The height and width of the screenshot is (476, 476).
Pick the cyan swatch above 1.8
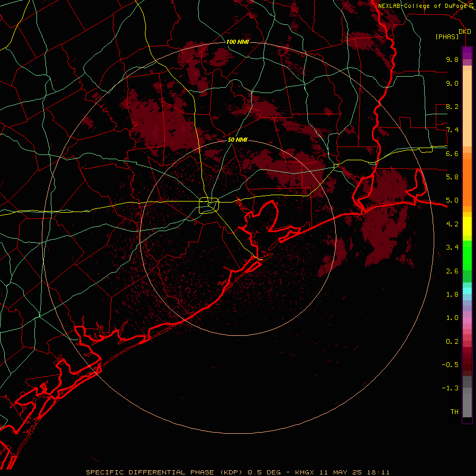coord(467,290)
